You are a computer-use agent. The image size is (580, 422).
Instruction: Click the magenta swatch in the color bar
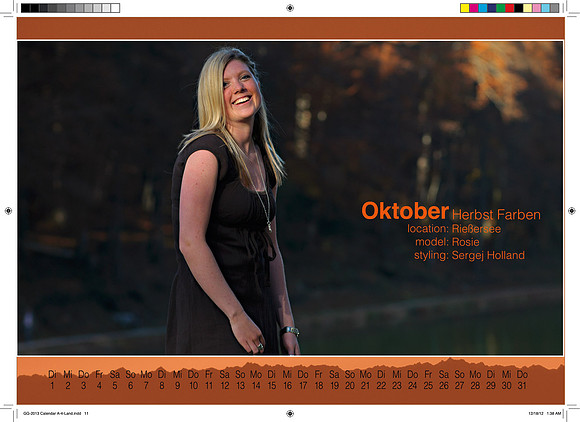pyautogui.click(x=474, y=8)
